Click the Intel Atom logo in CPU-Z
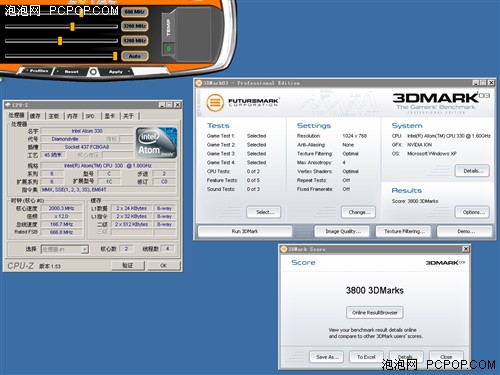The width and height of the screenshot is (500, 375). [x=156, y=143]
